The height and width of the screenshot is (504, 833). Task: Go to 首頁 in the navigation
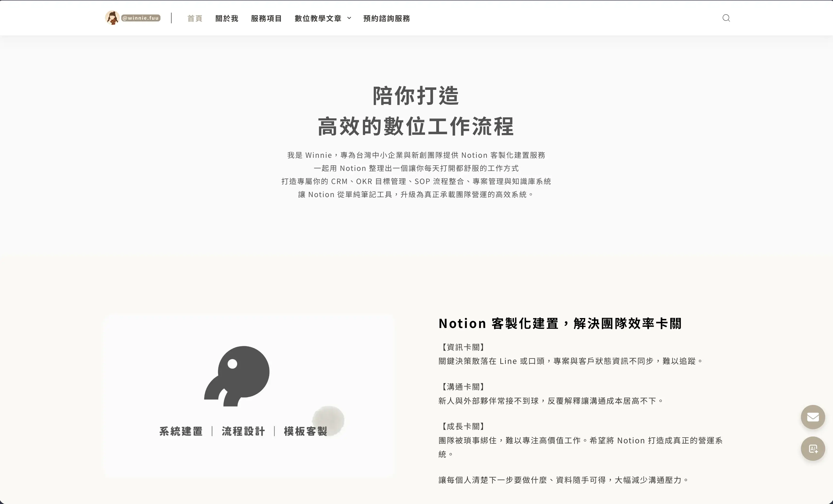pyautogui.click(x=195, y=18)
